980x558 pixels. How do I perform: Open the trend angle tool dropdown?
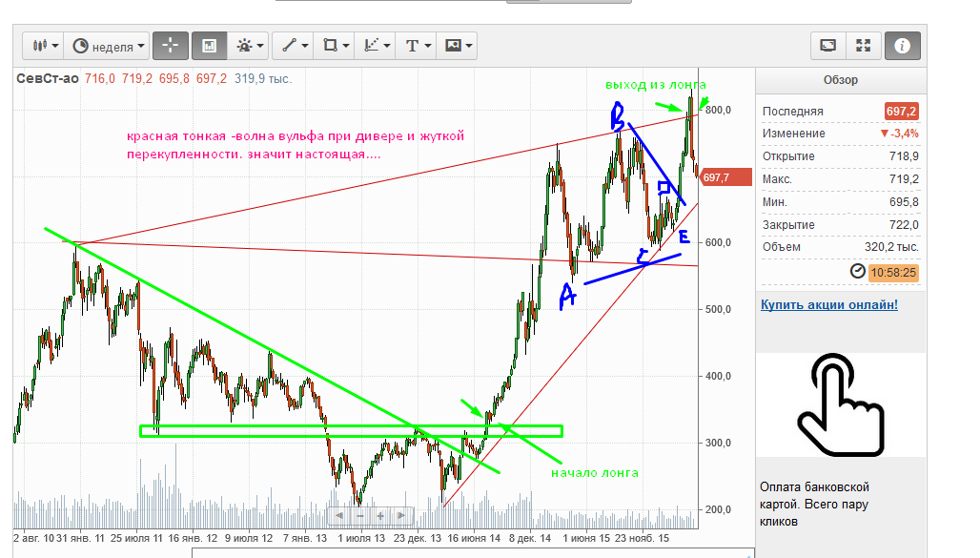click(x=376, y=46)
